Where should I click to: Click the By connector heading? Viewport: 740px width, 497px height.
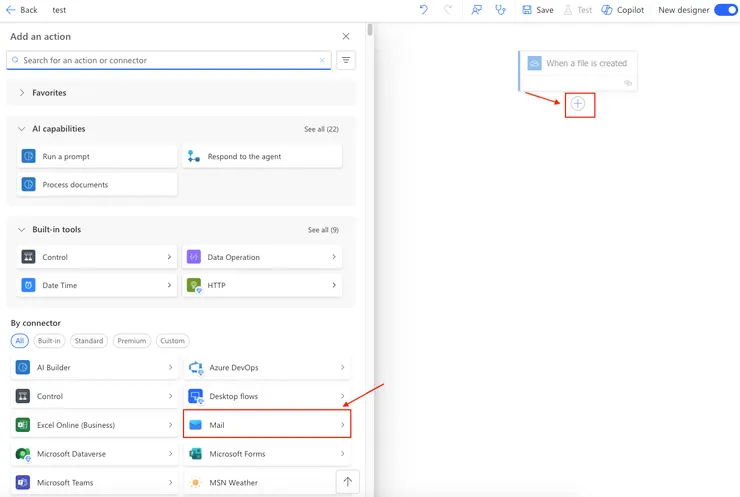[x=36, y=323]
